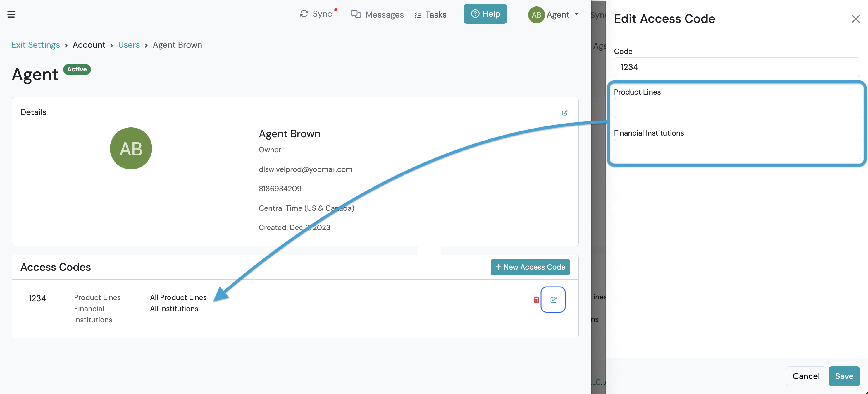Image resolution: width=868 pixels, height=394 pixels.
Task: Save the access code changes
Action: point(844,376)
